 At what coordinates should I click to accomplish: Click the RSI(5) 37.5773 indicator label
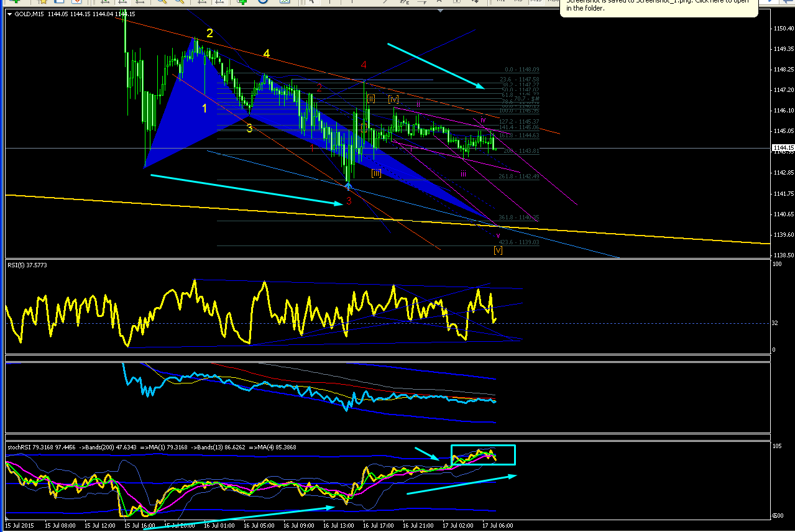[27, 265]
